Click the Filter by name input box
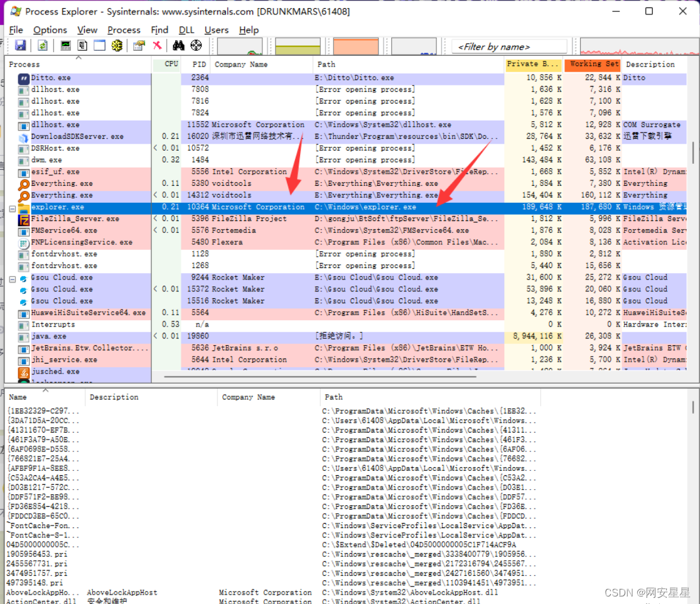 point(509,46)
